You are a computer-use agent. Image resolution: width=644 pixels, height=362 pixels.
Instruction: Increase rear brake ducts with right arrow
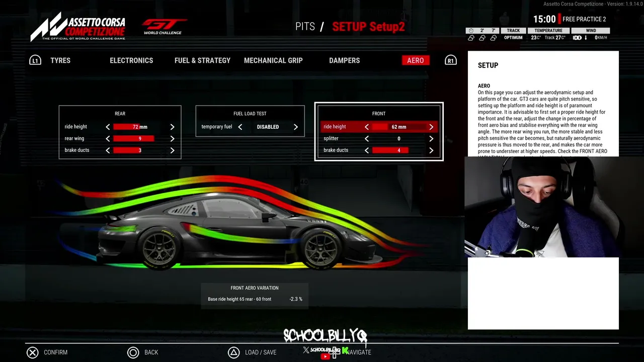172,150
